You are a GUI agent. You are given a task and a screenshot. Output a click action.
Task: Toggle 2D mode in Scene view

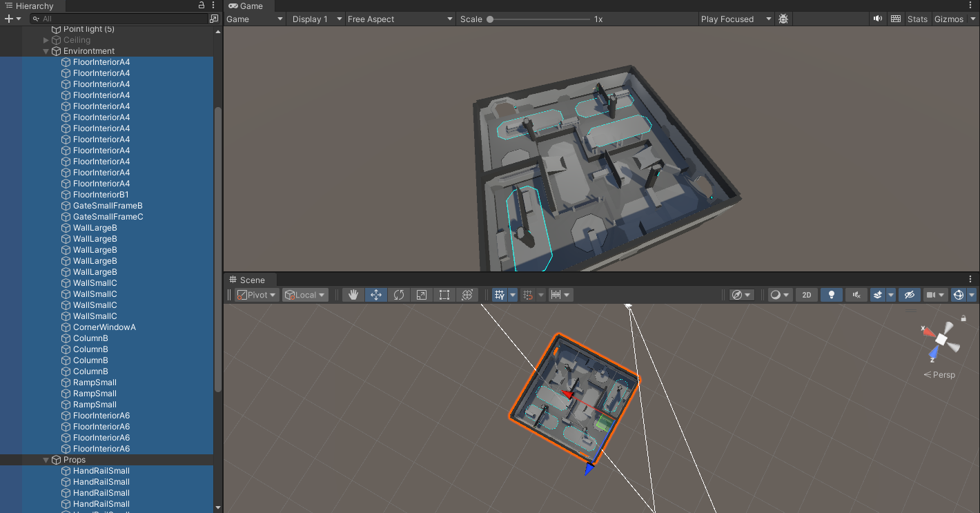[x=805, y=295]
